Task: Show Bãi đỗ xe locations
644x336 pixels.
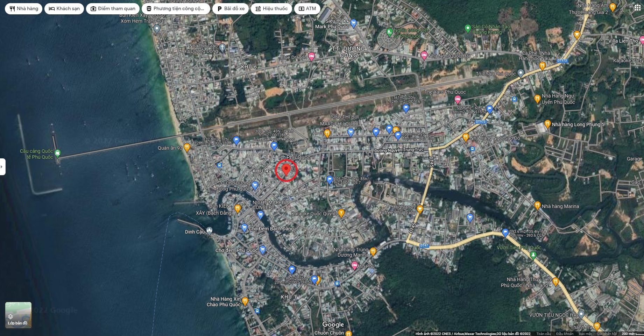Action: click(x=231, y=9)
